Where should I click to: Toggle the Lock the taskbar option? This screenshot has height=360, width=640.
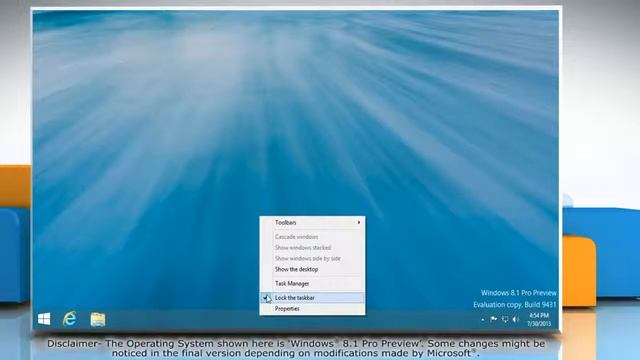click(x=312, y=298)
